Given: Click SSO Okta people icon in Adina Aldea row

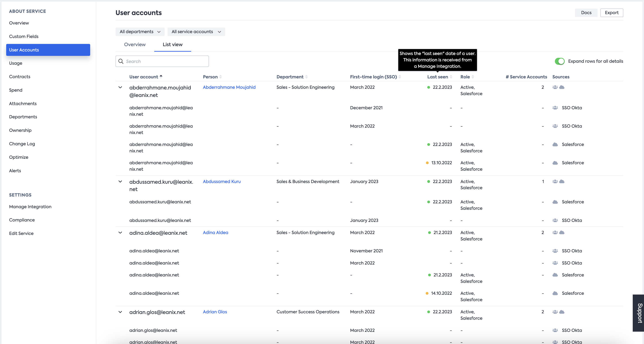Looking at the screenshot, I should tap(555, 232).
